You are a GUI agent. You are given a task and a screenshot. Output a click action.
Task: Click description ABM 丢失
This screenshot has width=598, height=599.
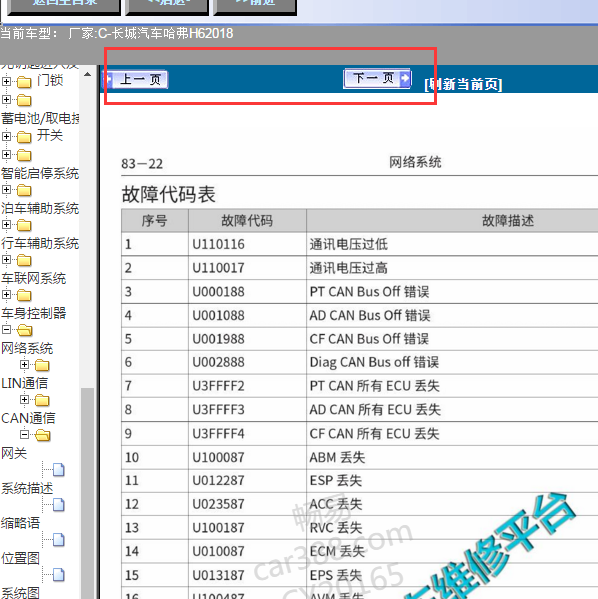tap(337, 457)
